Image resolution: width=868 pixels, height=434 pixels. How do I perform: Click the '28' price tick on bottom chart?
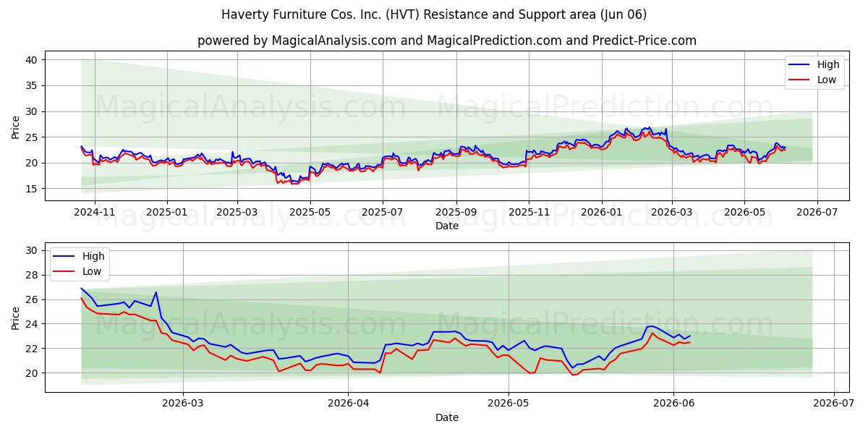click(33, 275)
